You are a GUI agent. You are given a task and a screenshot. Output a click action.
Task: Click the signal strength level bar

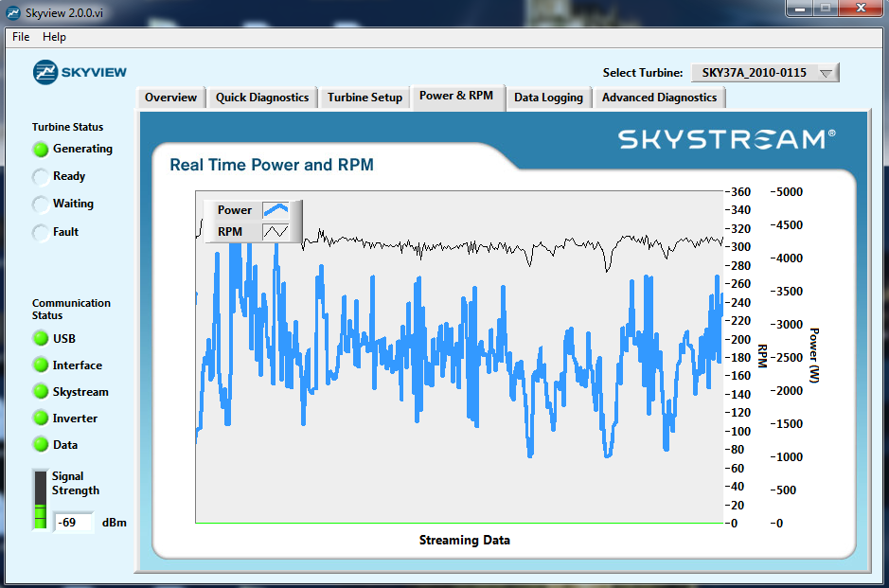point(40,500)
